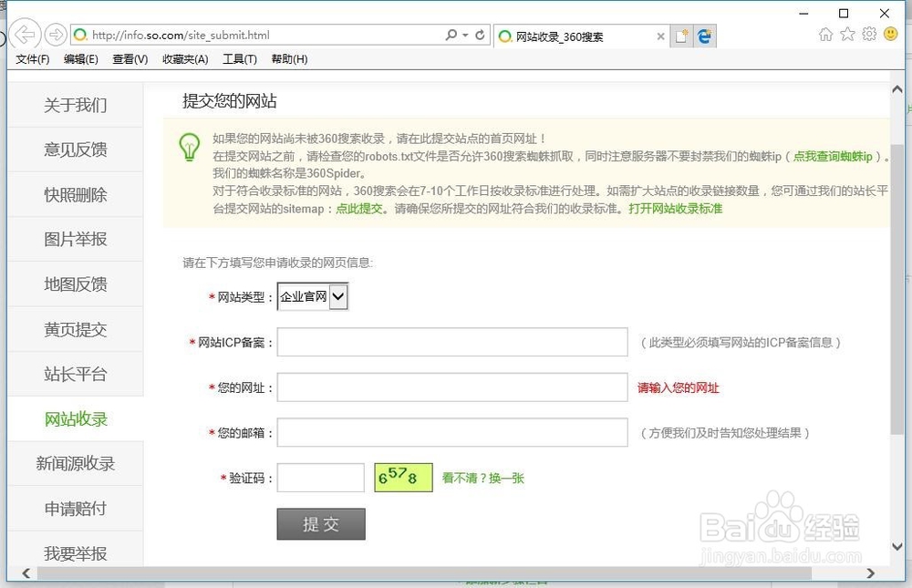
Task: Click the browser Back arrow button
Action: pyautogui.click(x=25, y=35)
